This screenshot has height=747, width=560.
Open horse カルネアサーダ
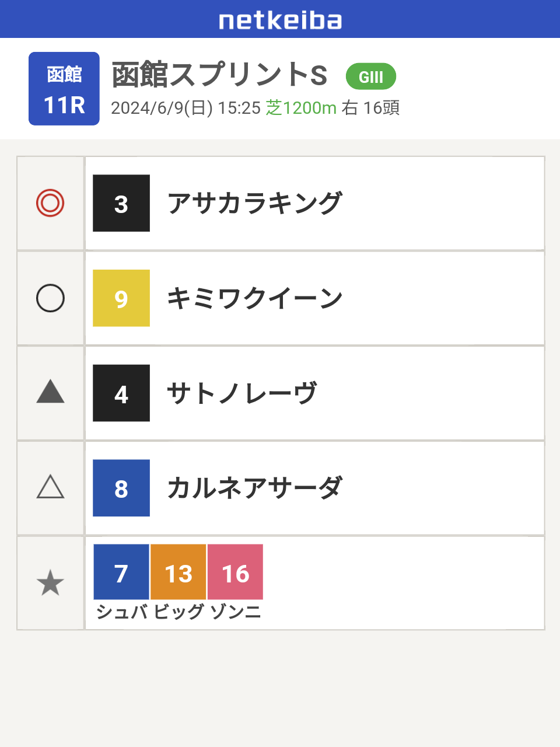pyautogui.click(x=254, y=488)
